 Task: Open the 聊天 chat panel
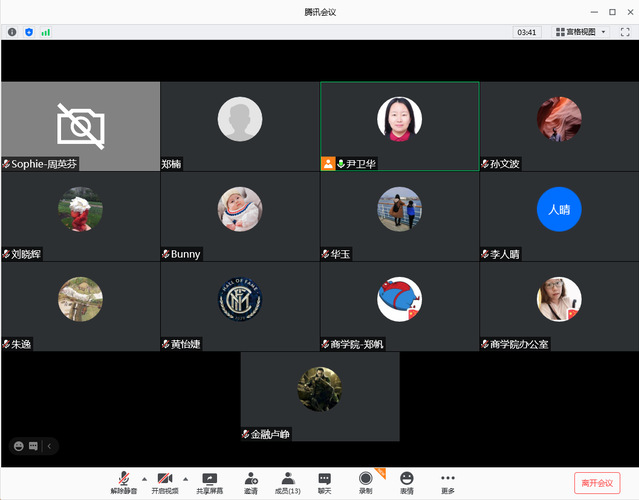(x=324, y=481)
